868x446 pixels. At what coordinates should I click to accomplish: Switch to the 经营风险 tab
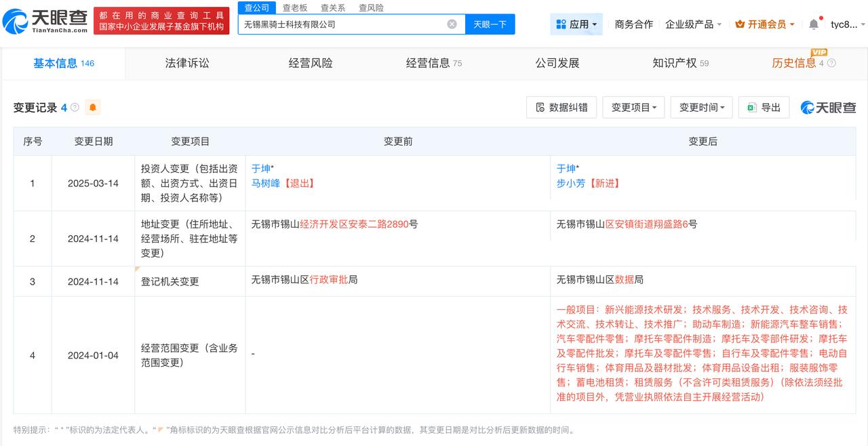tap(311, 63)
